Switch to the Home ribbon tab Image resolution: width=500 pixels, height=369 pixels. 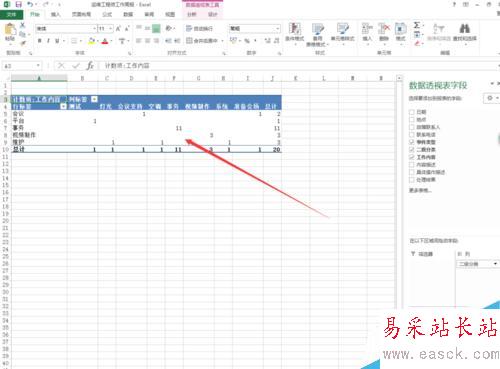point(35,14)
